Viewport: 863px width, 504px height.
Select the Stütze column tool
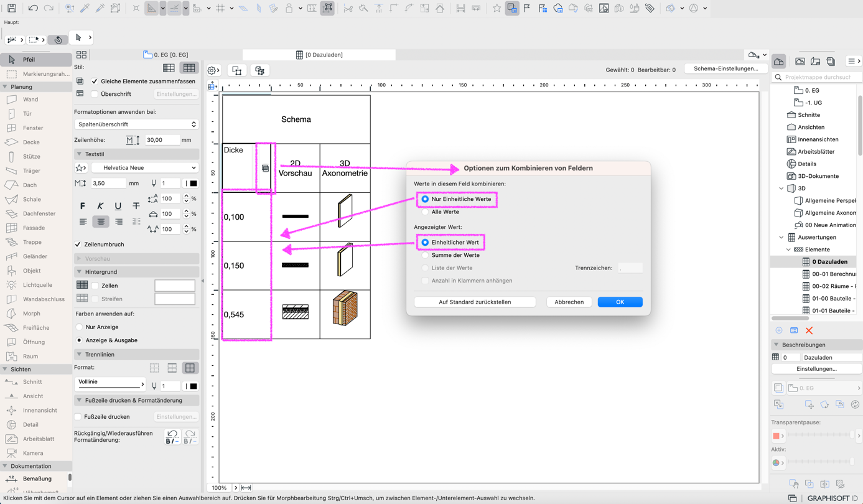(36, 157)
